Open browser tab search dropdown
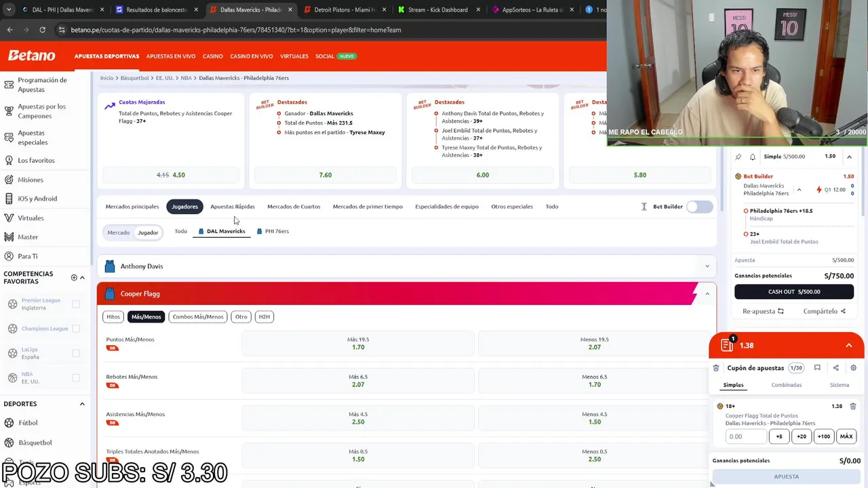 (9, 9)
